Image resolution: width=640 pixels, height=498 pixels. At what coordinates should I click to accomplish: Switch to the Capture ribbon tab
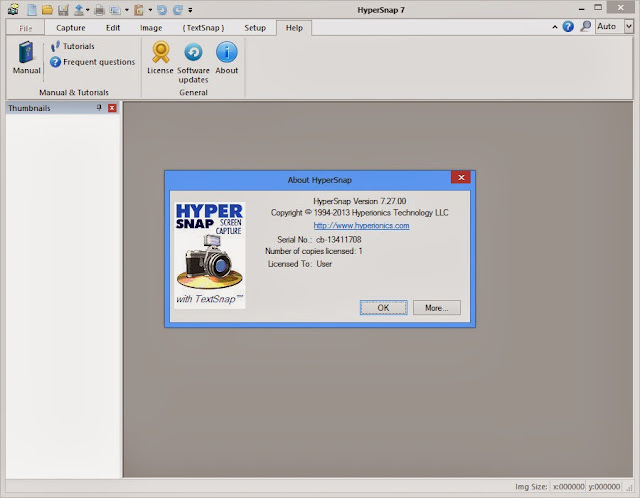point(71,28)
